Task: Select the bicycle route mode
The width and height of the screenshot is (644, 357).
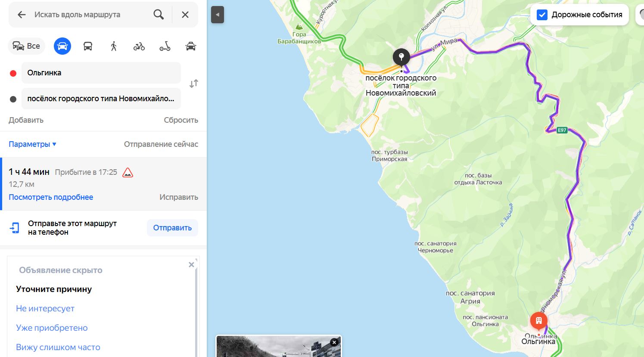Action: coord(139,46)
